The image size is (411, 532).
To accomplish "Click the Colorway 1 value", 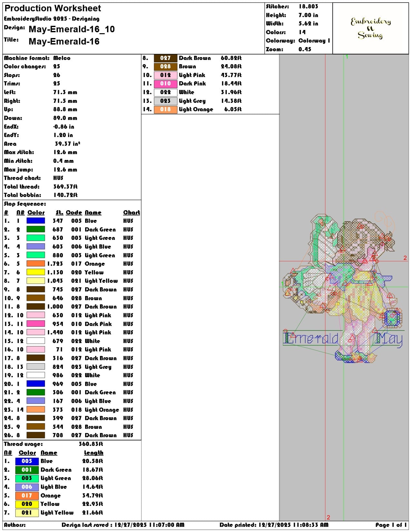I will pos(314,41).
